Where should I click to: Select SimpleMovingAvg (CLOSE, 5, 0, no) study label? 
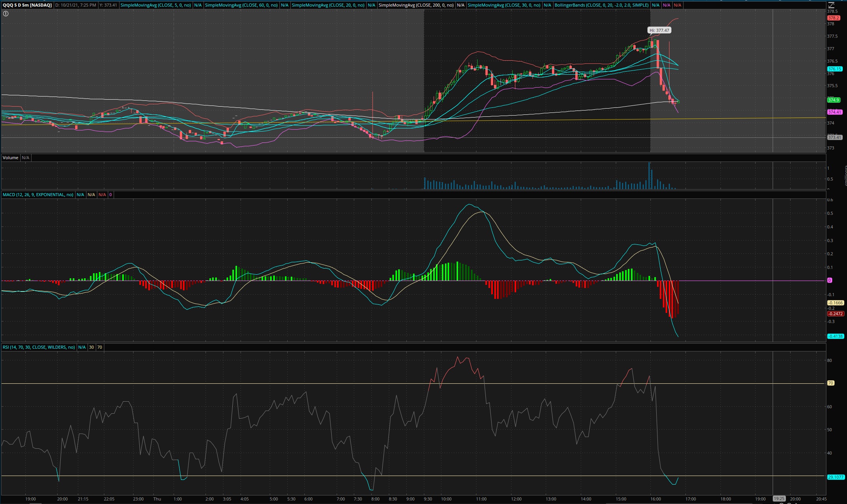click(x=155, y=5)
